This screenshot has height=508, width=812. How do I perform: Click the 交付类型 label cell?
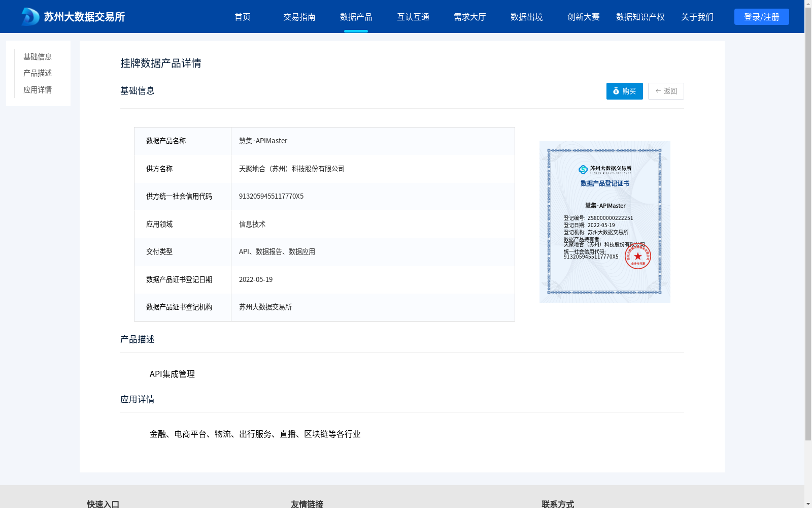click(183, 251)
